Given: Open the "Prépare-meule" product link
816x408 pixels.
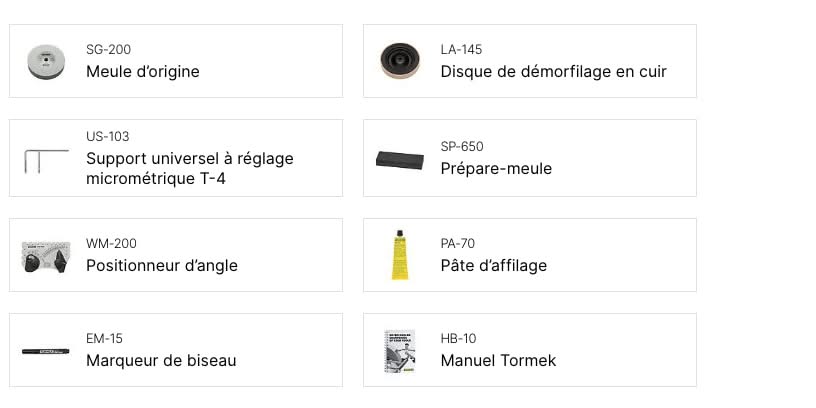Looking at the screenshot, I should point(496,168).
